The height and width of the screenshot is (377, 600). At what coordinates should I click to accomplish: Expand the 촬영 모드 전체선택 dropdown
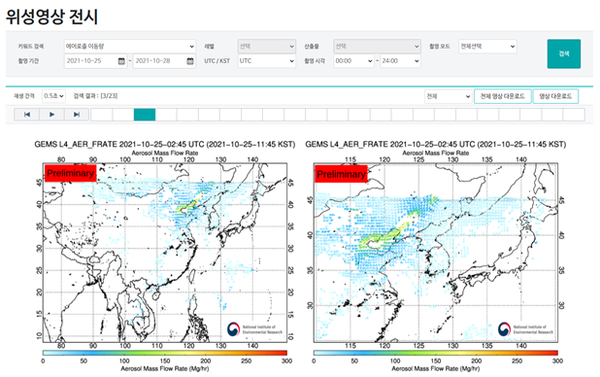pos(488,46)
